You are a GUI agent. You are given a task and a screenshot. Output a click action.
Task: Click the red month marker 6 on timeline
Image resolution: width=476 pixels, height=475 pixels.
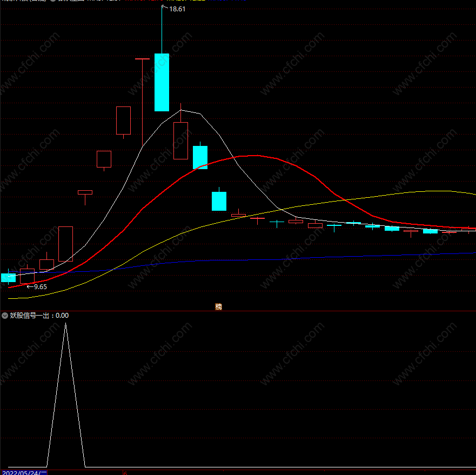click(x=125, y=473)
